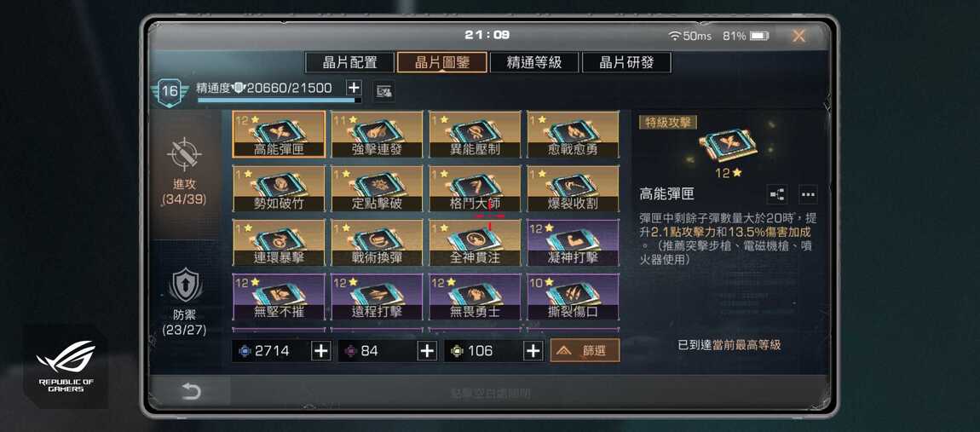Viewport: 980px width, 432px height.
Task: Select the 強擊連發 chip card
Action: click(377, 135)
